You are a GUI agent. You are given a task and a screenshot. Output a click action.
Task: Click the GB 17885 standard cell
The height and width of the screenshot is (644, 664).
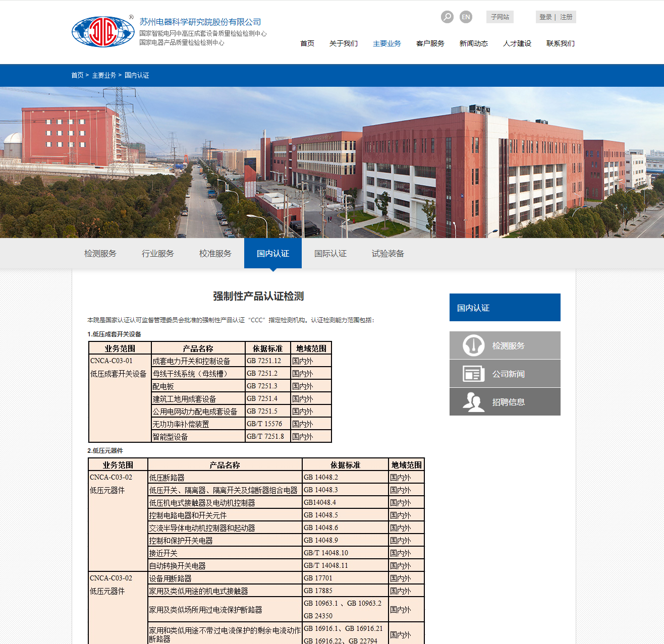tap(346, 591)
